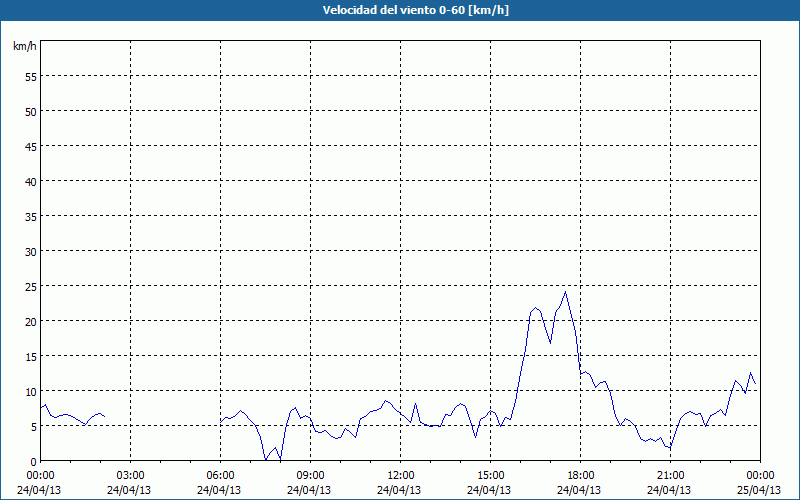Click the 09:00 time label
This screenshot has width=800, height=500.
[x=310, y=476]
